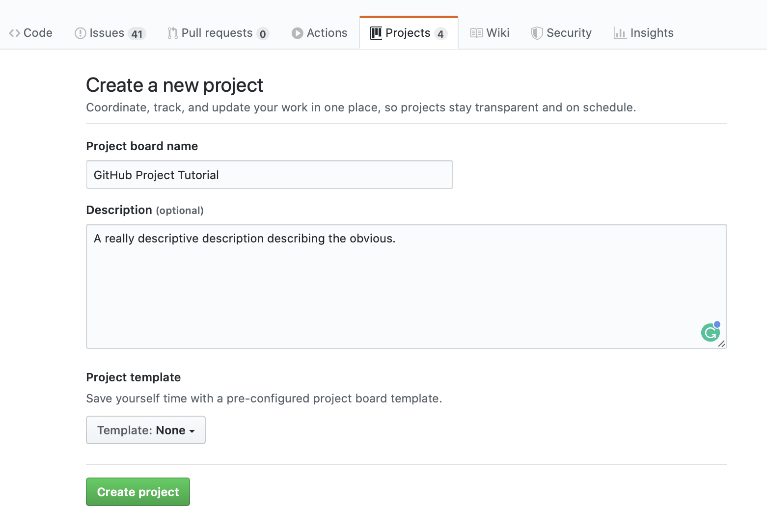Click the Security shield icon
This screenshot has height=532, width=767.
(x=537, y=32)
